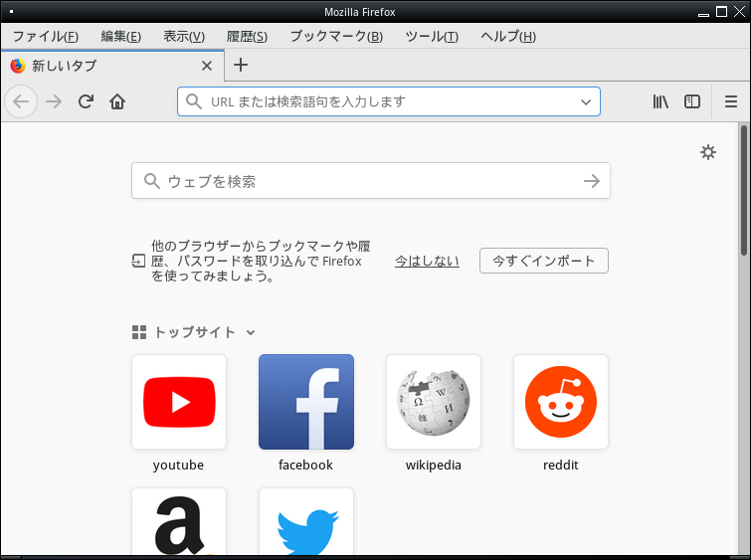This screenshot has height=560, width=751.
Task: Open the ツール(T) menu
Action: 432,37
